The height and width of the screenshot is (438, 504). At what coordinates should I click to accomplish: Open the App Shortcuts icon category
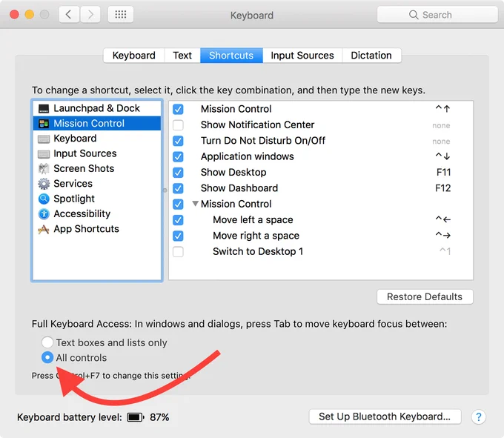(44, 229)
